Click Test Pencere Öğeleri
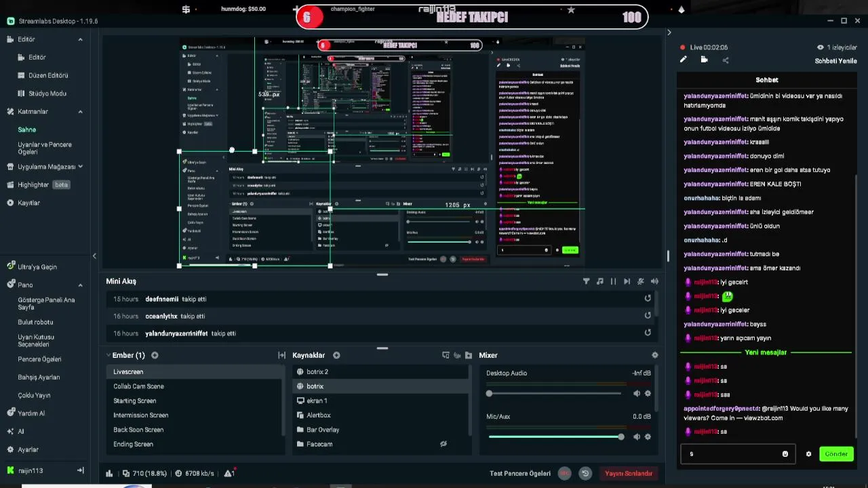Viewport: 868px width, 488px height. (520, 473)
